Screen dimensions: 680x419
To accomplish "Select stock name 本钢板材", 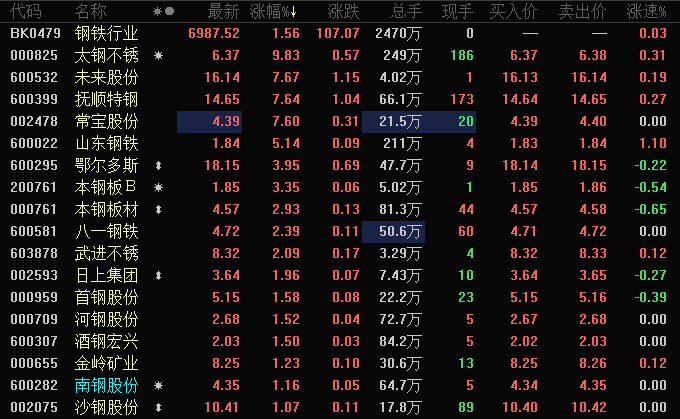I will click(x=106, y=210).
